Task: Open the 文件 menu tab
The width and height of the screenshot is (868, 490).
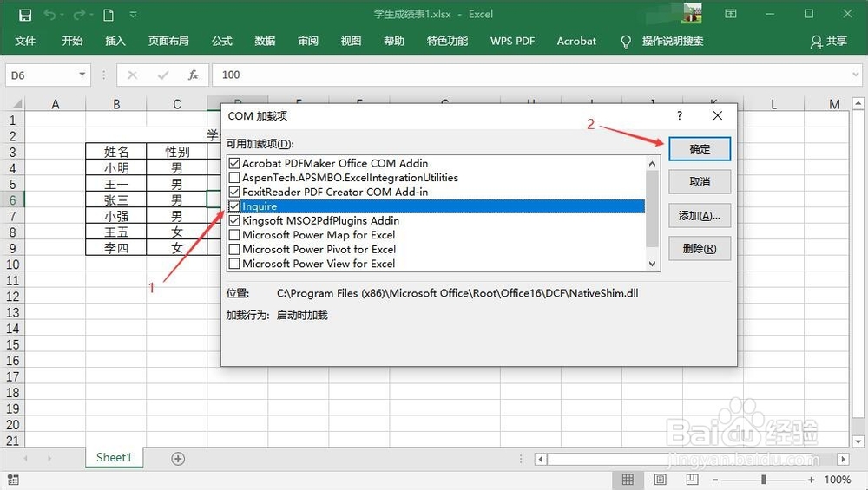Action: 25,42
